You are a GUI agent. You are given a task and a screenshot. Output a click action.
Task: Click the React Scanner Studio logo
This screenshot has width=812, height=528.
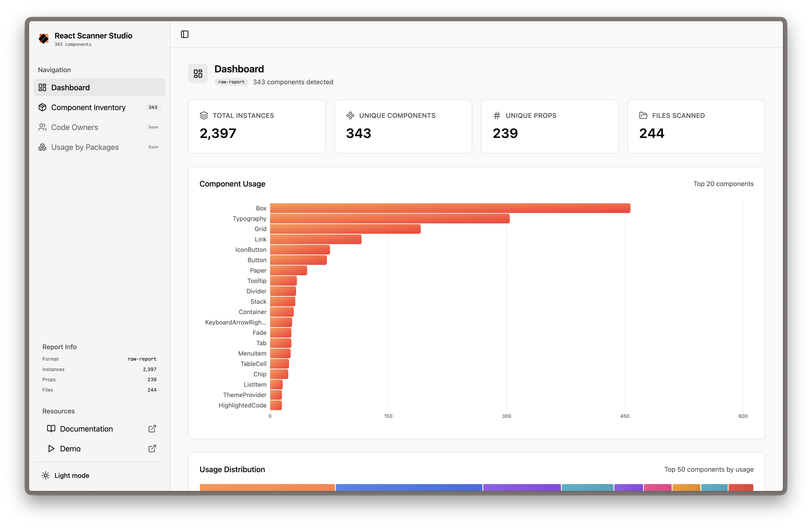click(x=44, y=39)
